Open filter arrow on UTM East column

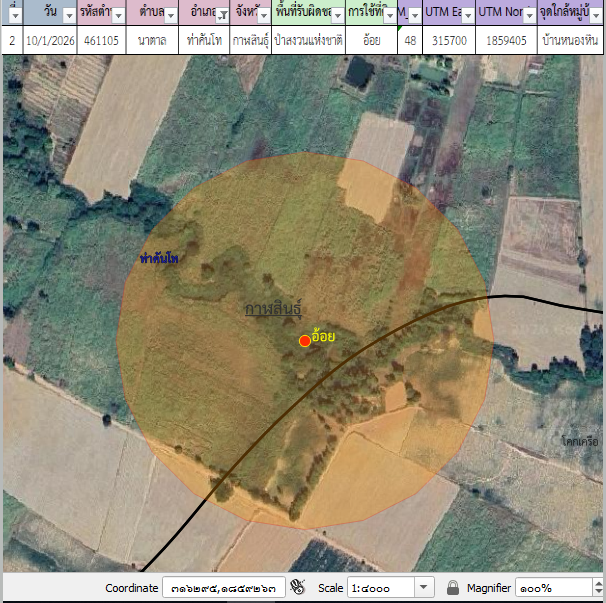click(465, 15)
